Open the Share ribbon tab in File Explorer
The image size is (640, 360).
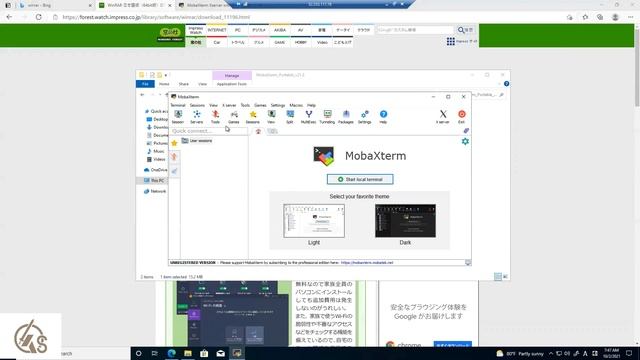click(x=184, y=84)
